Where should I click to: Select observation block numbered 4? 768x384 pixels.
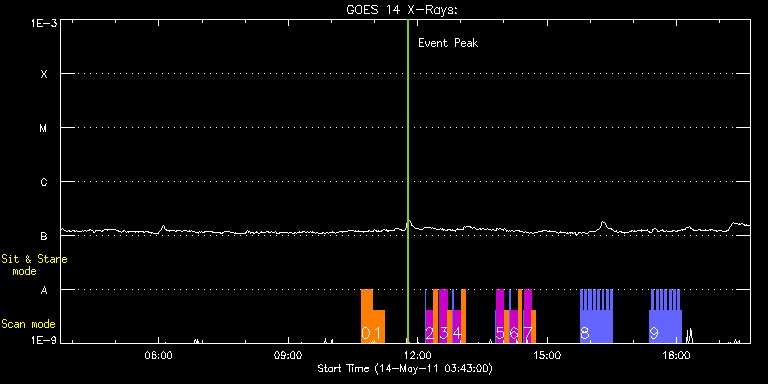click(456, 326)
